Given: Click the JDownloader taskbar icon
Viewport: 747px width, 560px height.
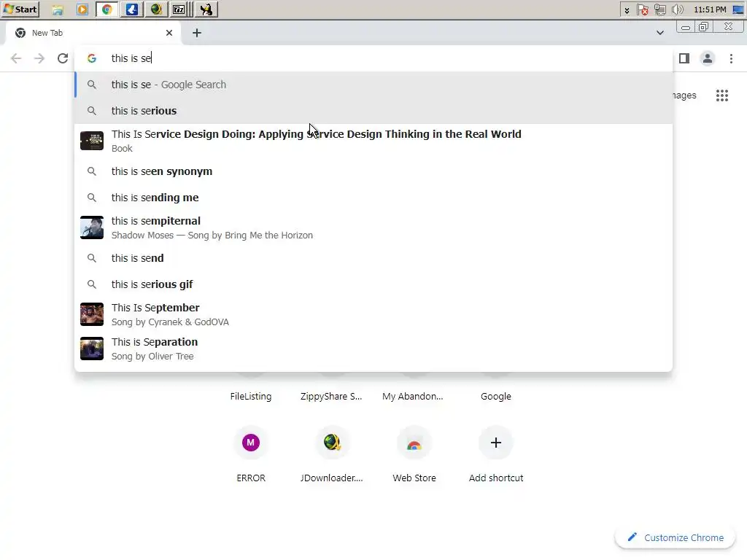Looking at the screenshot, I should [x=156, y=9].
